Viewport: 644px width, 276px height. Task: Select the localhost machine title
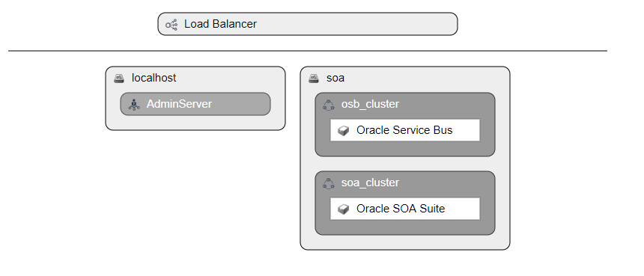pos(154,78)
